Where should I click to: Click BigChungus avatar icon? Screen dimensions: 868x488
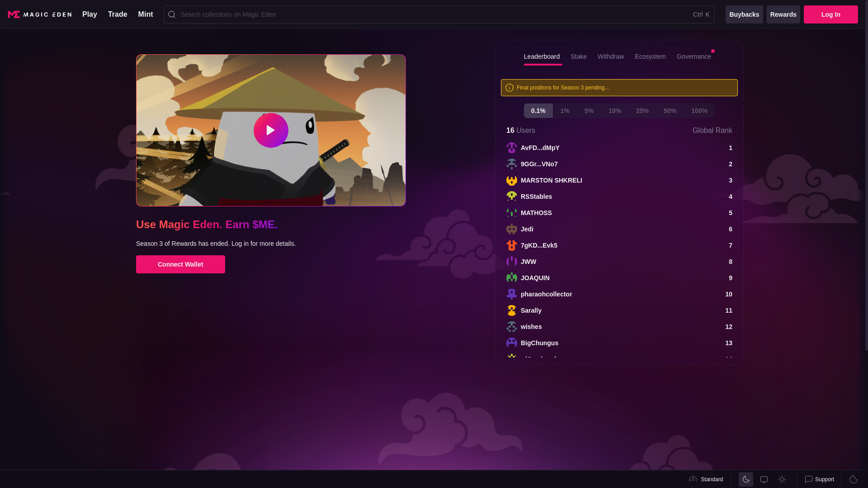click(x=512, y=343)
